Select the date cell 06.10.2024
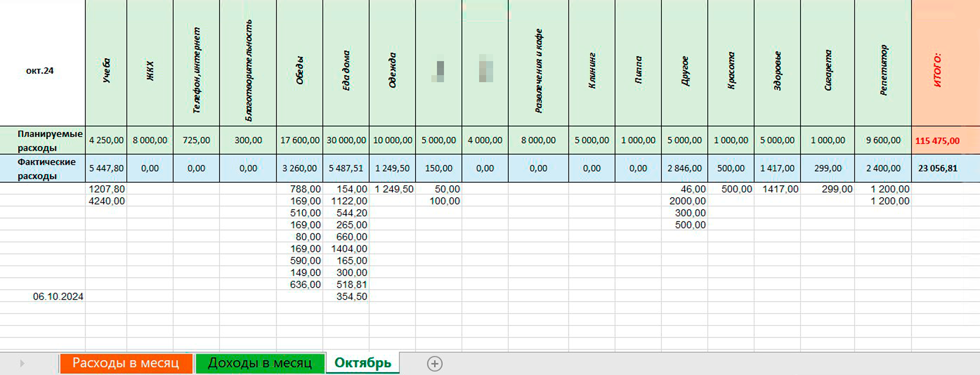The height and width of the screenshot is (375, 980). point(43,296)
